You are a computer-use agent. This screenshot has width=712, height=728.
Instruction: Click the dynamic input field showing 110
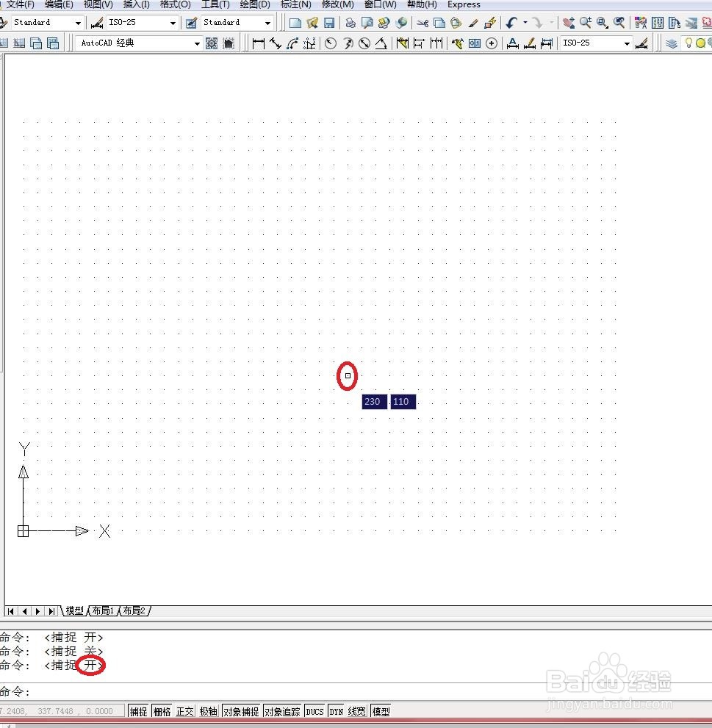tap(403, 402)
